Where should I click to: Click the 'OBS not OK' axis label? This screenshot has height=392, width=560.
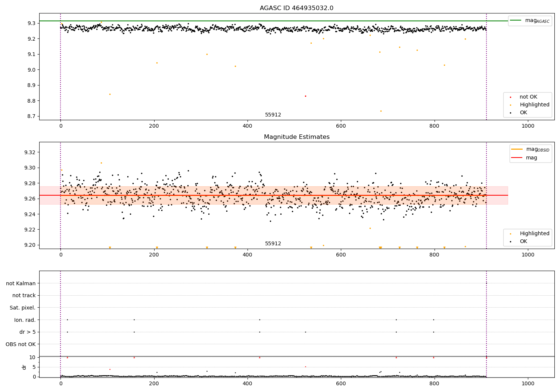21,344
